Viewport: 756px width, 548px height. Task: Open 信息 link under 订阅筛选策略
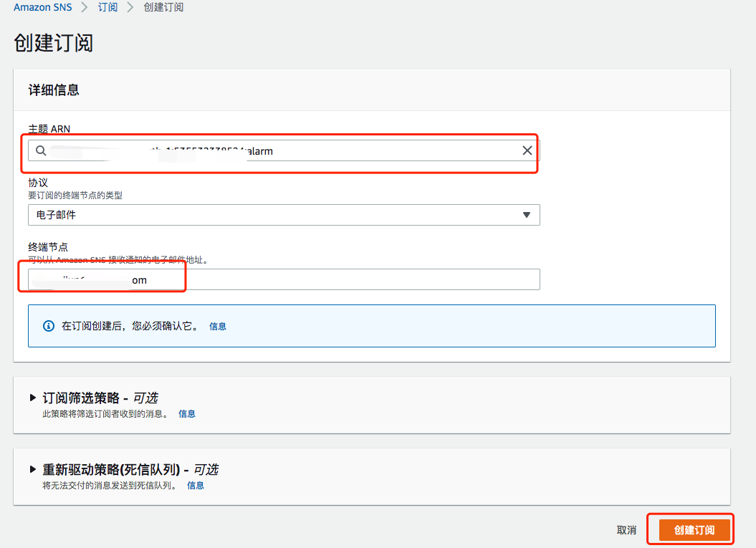[186, 413]
